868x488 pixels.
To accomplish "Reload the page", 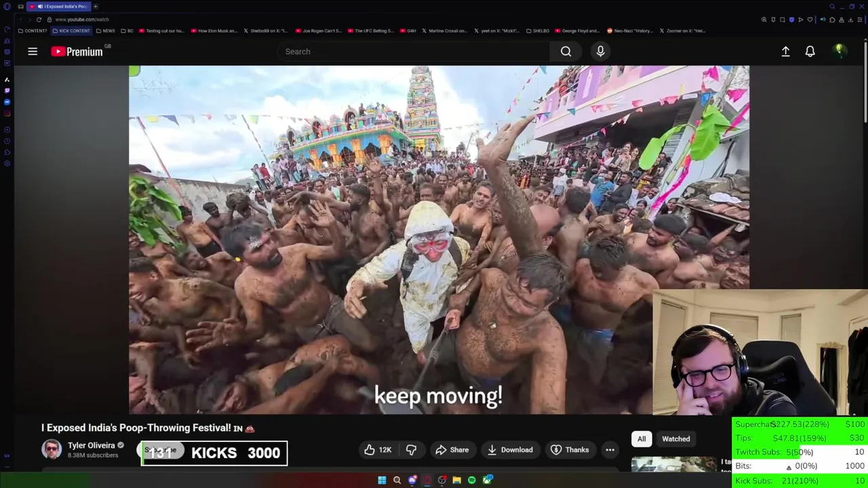I will click(x=39, y=20).
